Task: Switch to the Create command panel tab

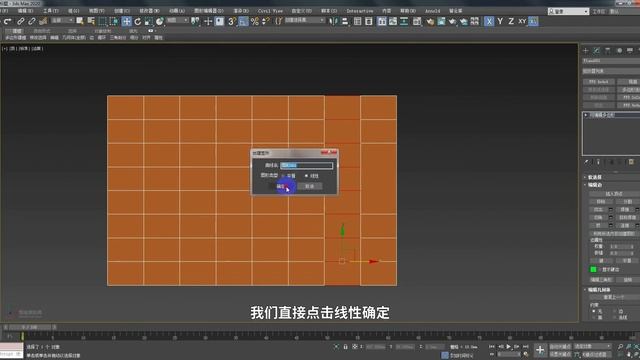Action: (x=586, y=50)
